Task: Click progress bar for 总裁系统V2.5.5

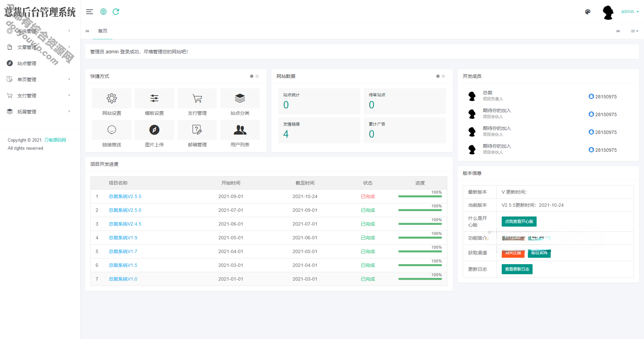Action: pos(420,196)
